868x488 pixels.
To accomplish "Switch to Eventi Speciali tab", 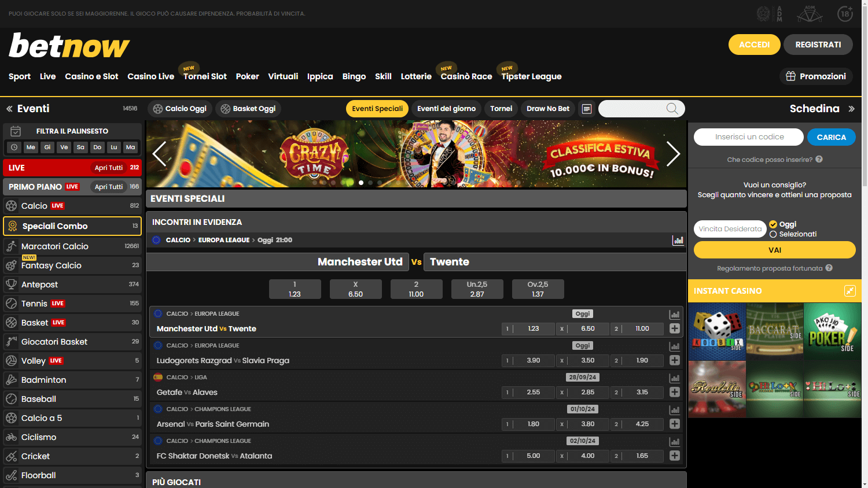I will coord(377,109).
